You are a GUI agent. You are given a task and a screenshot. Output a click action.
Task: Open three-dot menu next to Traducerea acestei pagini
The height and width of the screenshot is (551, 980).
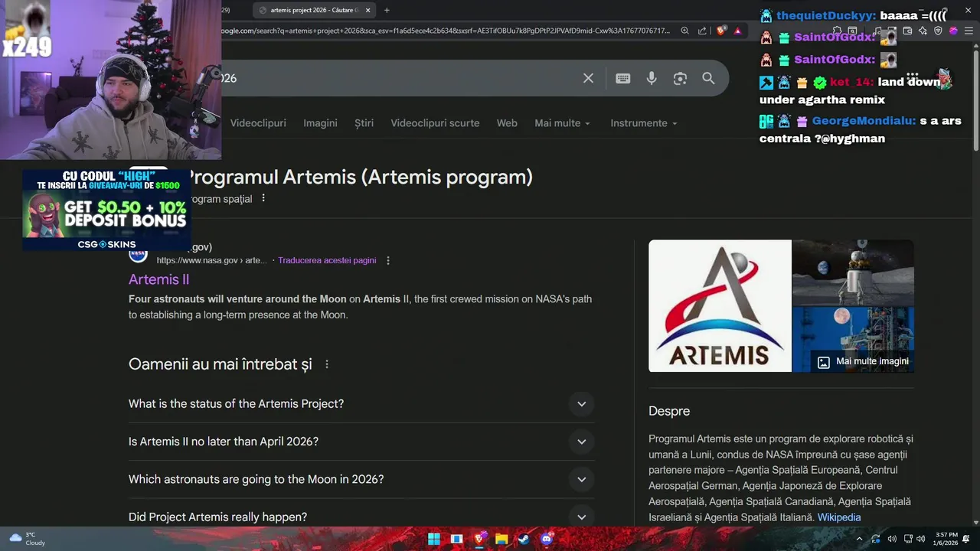click(x=388, y=260)
